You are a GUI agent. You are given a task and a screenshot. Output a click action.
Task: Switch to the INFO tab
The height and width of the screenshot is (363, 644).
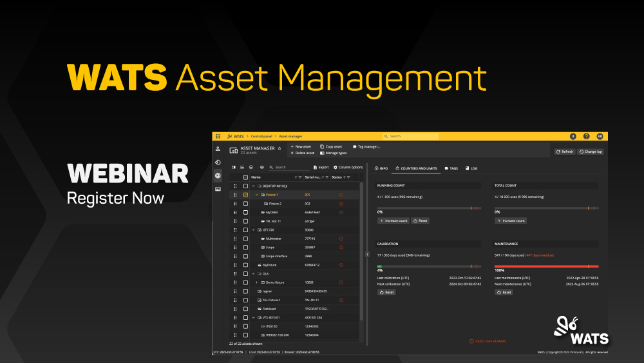point(381,168)
